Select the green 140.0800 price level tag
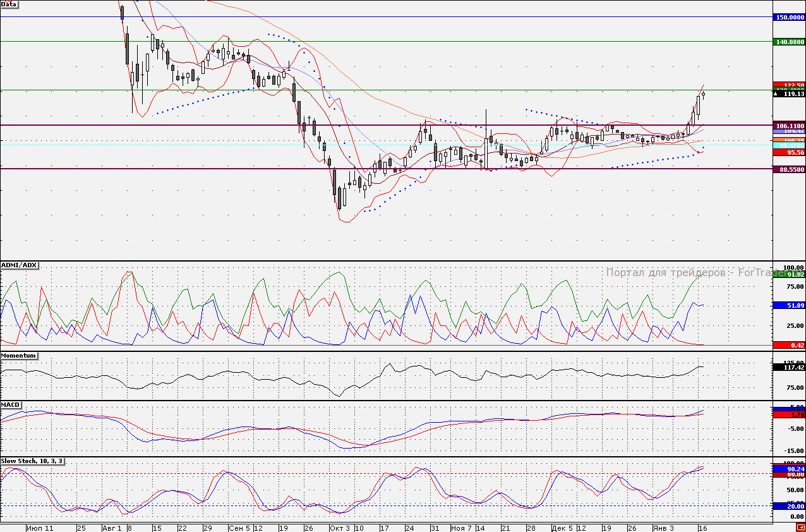Viewport: 806px width, 532px height. [789, 42]
